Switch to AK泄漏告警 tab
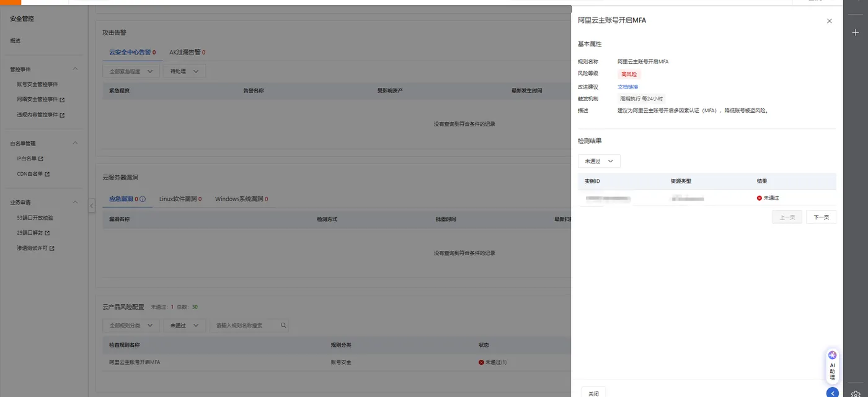The height and width of the screenshot is (397, 868). (x=187, y=53)
